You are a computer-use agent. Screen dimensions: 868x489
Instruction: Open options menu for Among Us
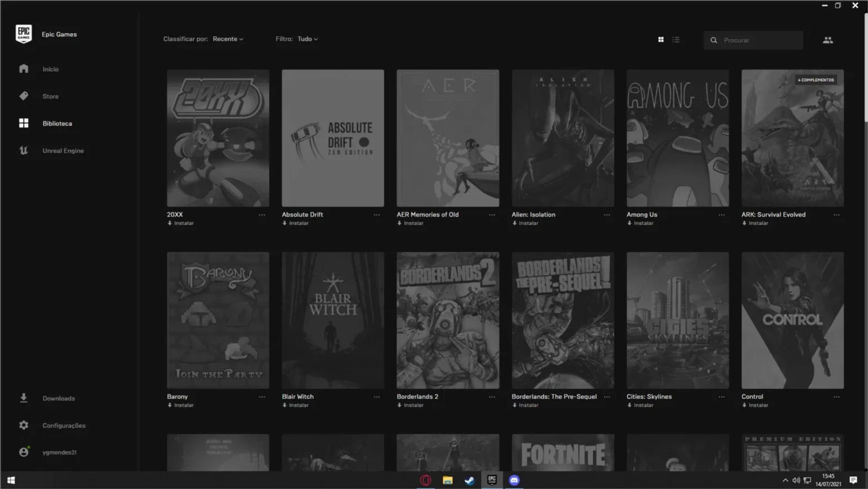point(722,214)
